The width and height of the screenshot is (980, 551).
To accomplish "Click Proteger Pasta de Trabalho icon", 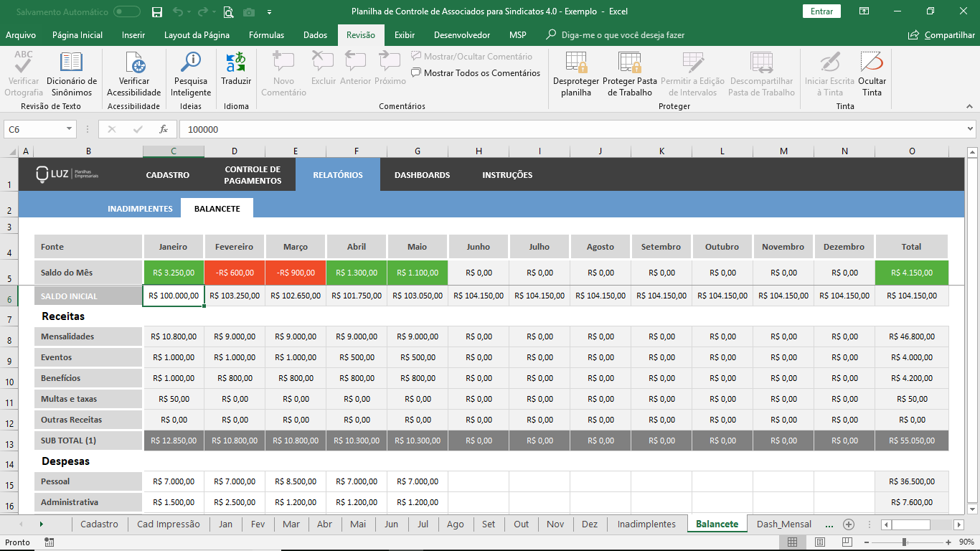I will [629, 63].
